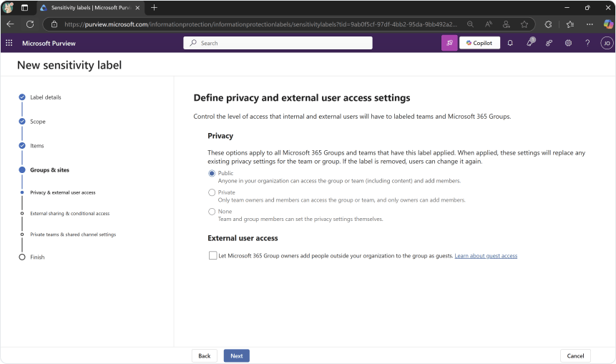The width and height of the screenshot is (616, 364).
Task: Open the app launcher waffle icon
Action: coord(9,43)
